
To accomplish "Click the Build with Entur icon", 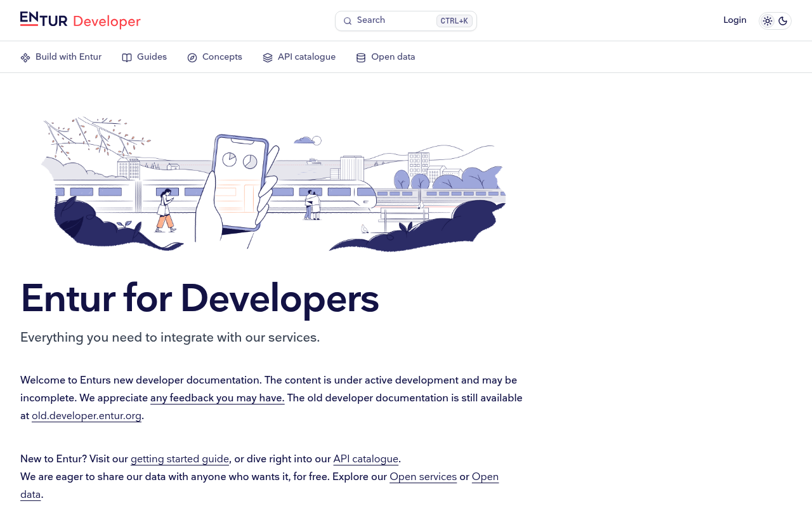I will (x=25, y=58).
